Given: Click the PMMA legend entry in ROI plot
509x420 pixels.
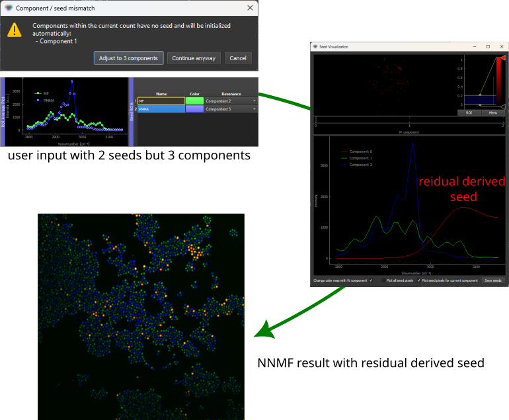Looking at the screenshot, I should tap(44, 101).
